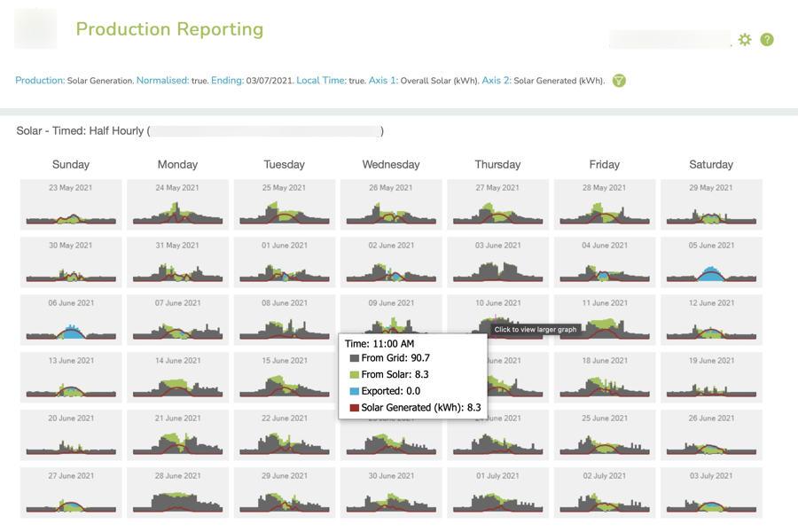Open the 26 May 2021 graph thumbnail
798x532 pixels.
pos(391,205)
